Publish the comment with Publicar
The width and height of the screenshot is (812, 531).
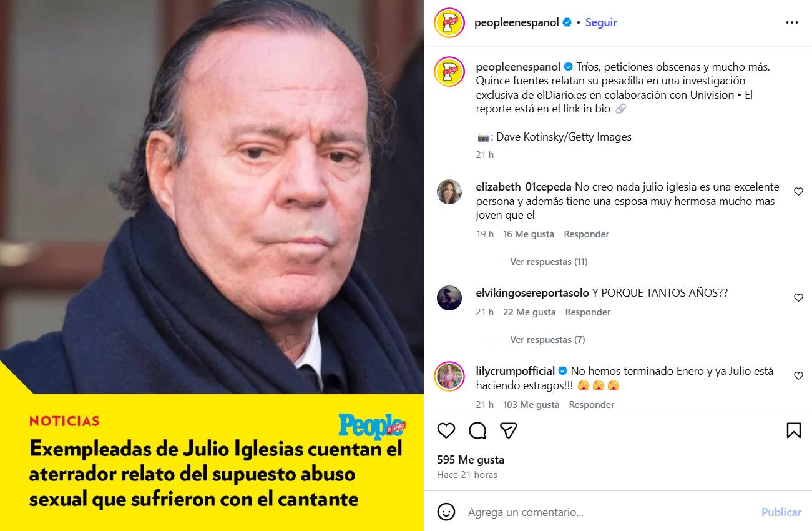coord(781,512)
